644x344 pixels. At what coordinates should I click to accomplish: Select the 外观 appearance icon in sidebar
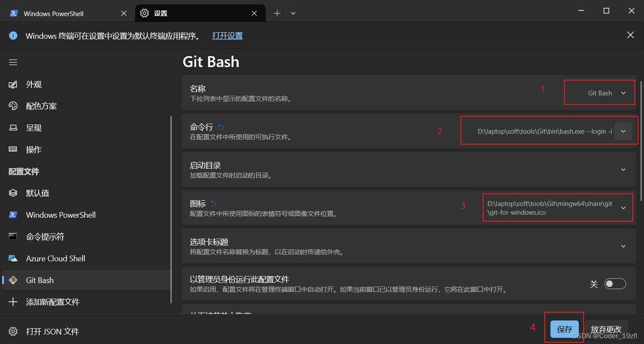coord(13,84)
